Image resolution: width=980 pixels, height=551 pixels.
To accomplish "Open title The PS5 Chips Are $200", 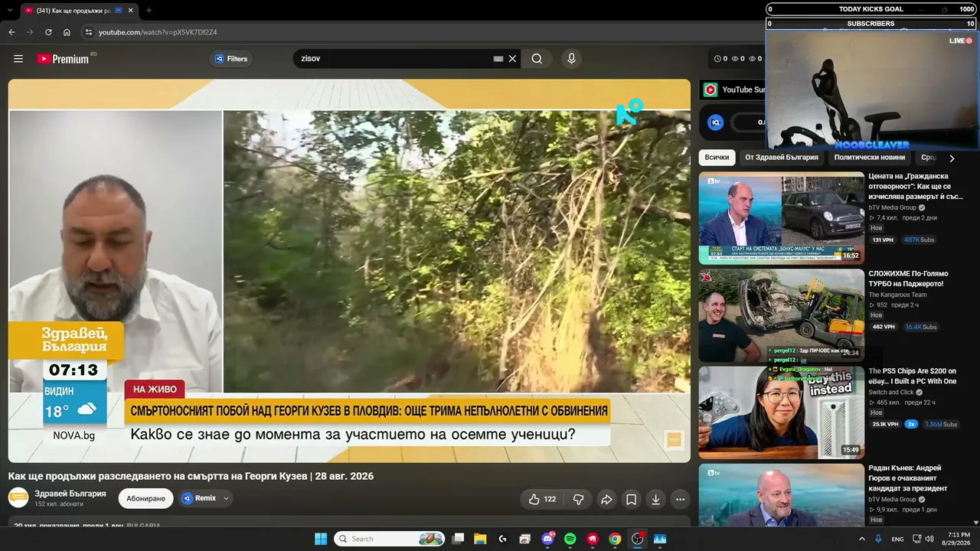I will (913, 377).
